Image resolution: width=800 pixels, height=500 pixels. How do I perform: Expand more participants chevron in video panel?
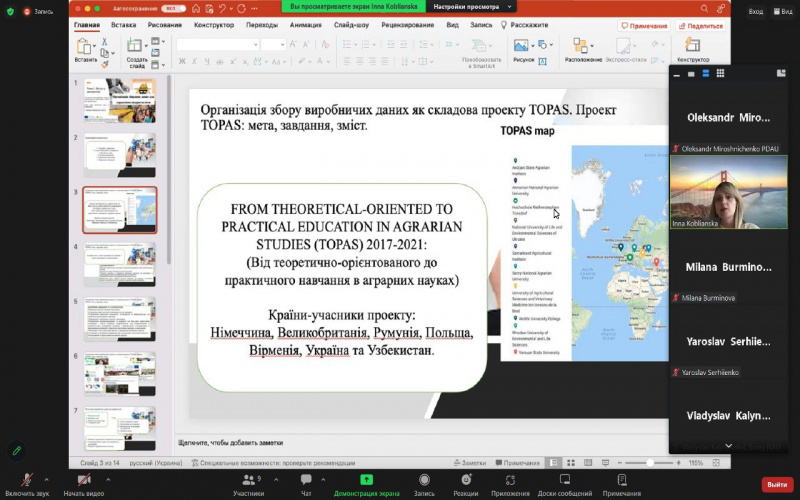click(728, 446)
